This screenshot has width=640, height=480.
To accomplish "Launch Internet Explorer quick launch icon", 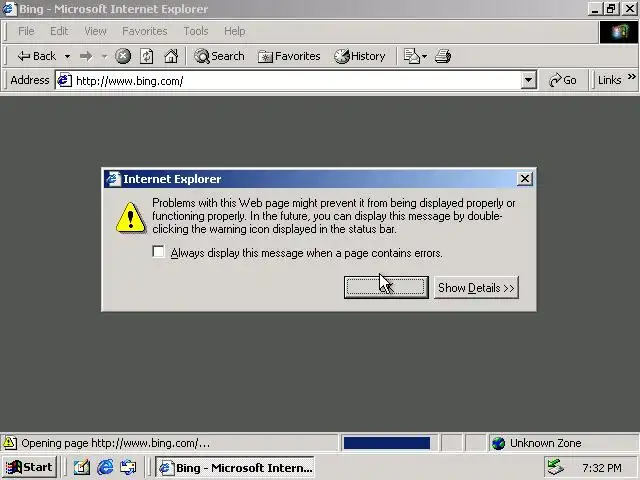I will click(x=105, y=467).
